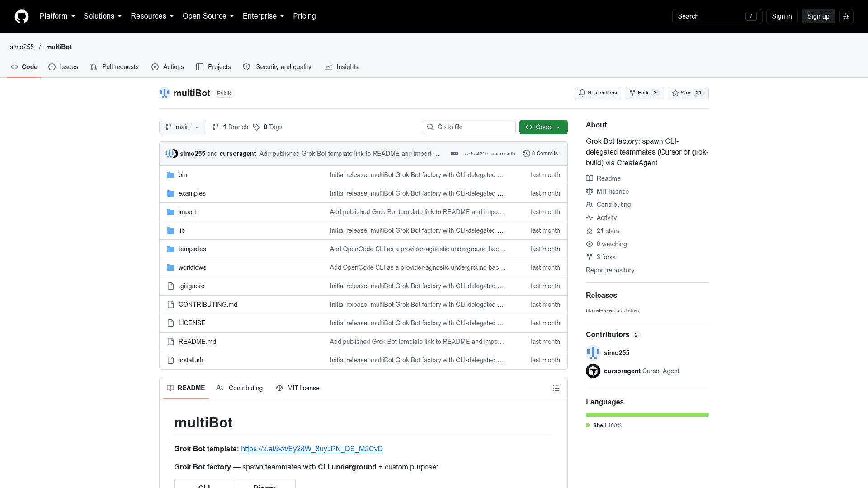868x488 pixels.
Task: Click the multiBot repository avatar icon
Action: tap(165, 93)
